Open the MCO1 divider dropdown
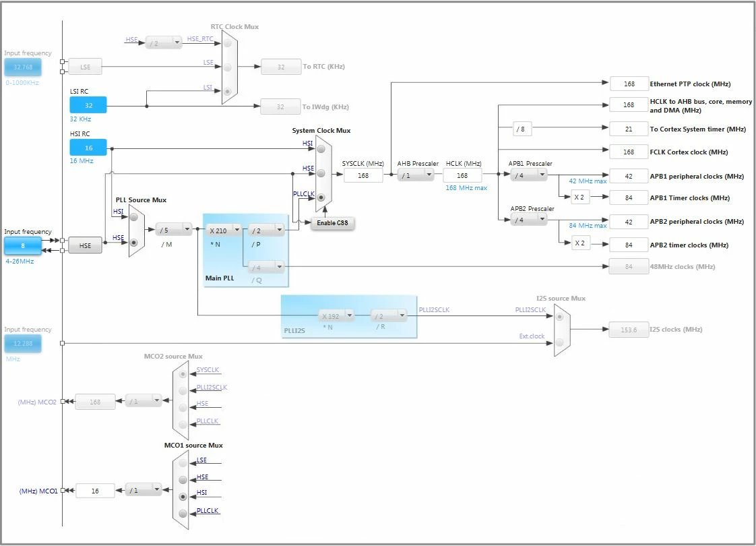This screenshot has width=756, height=546. (144, 490)
